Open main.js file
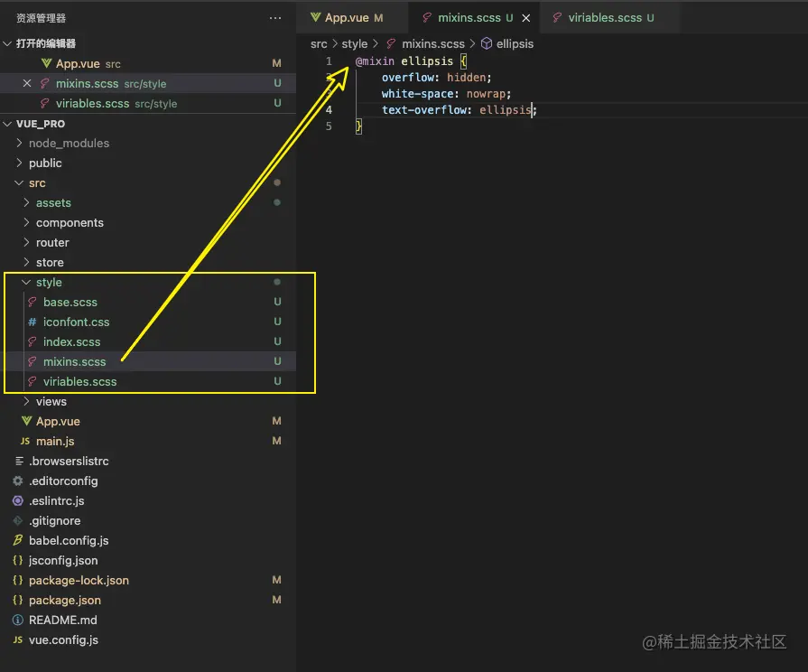The image size is (808, 672). point(148,441)
